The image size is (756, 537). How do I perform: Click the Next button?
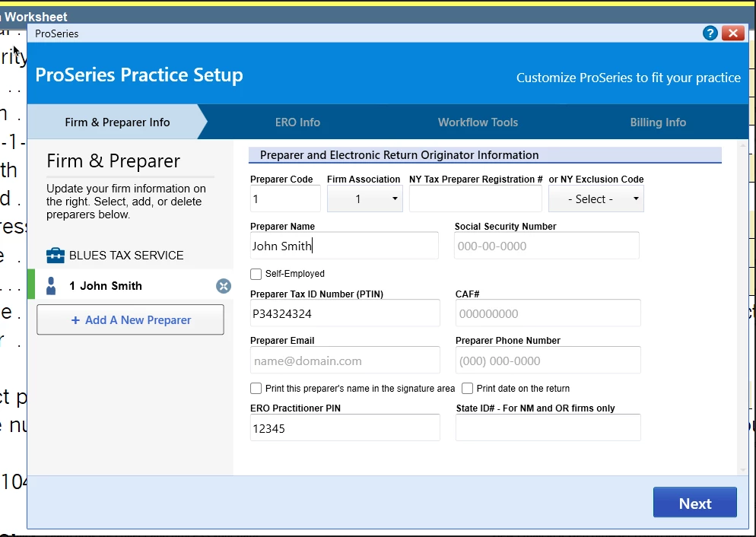point(694,503)
